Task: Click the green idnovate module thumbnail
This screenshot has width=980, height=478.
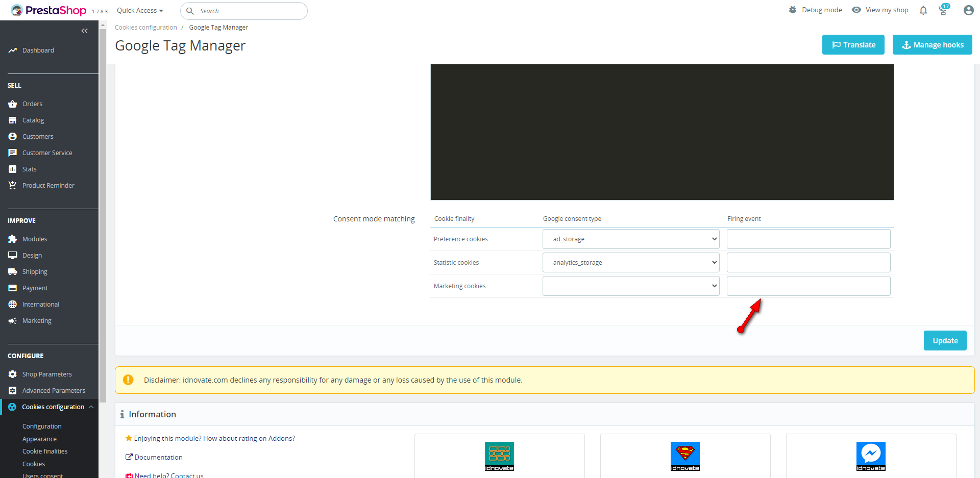Action: tap(499, 457)
